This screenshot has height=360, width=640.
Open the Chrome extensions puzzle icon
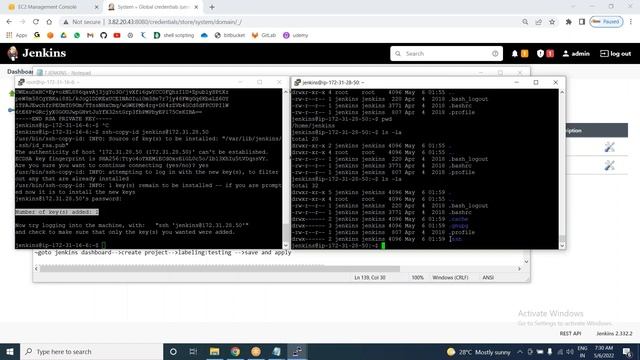click(568, 22)
